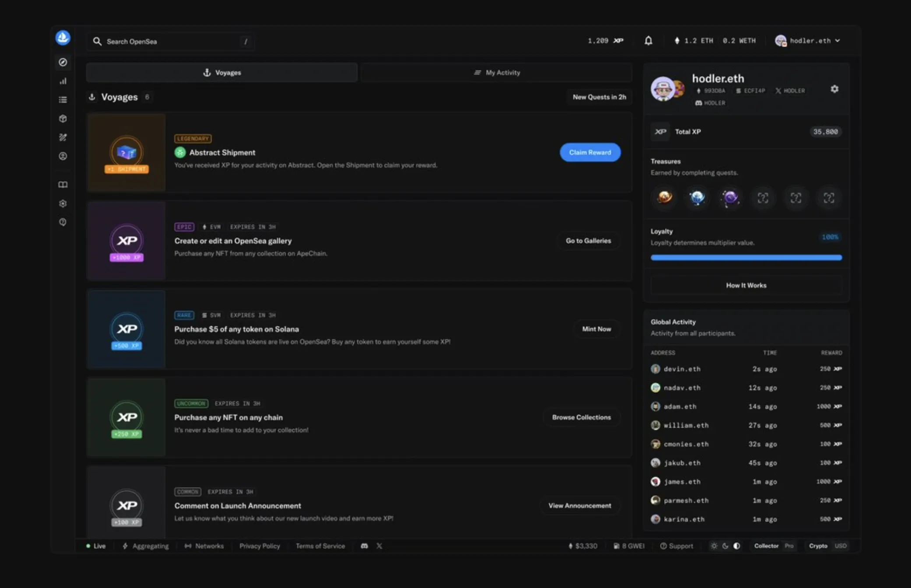Click the OpenSea sailboat logo
The width and height of the screenshot is (911, 588).
(63, 38)
